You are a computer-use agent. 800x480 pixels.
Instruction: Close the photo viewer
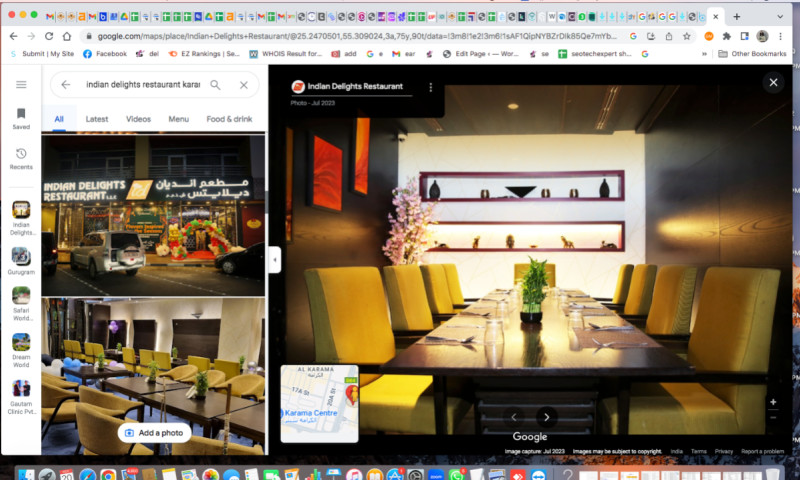(x=773, y=83)
